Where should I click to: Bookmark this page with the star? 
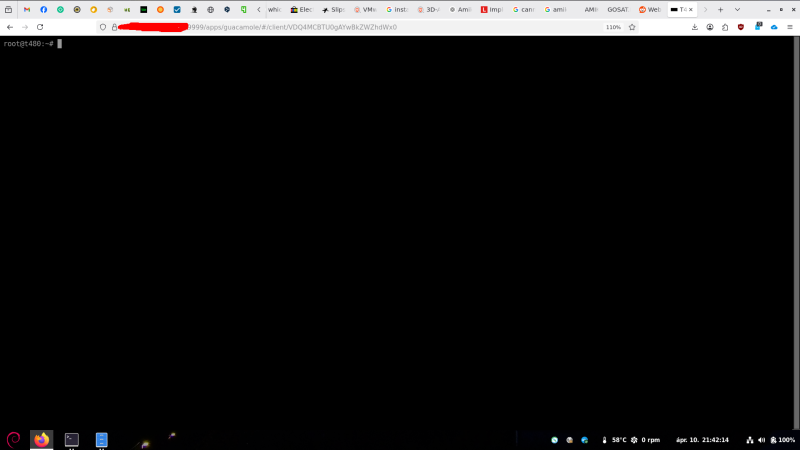[x=632, y=27]
